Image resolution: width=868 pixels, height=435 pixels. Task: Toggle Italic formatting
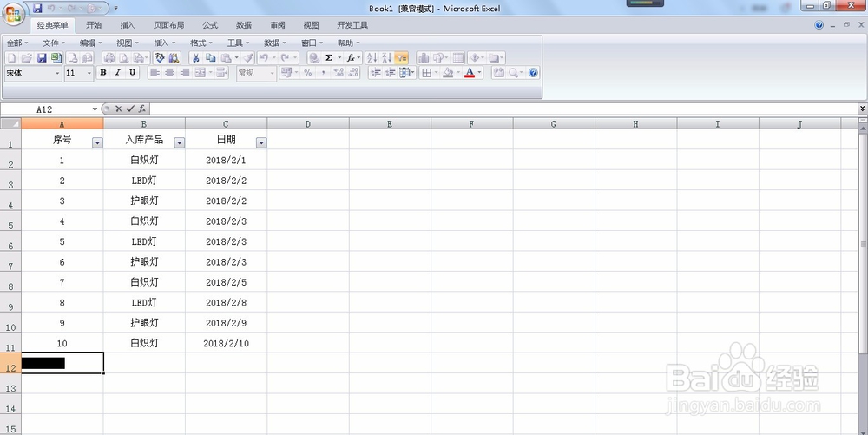tap(117, 73)
